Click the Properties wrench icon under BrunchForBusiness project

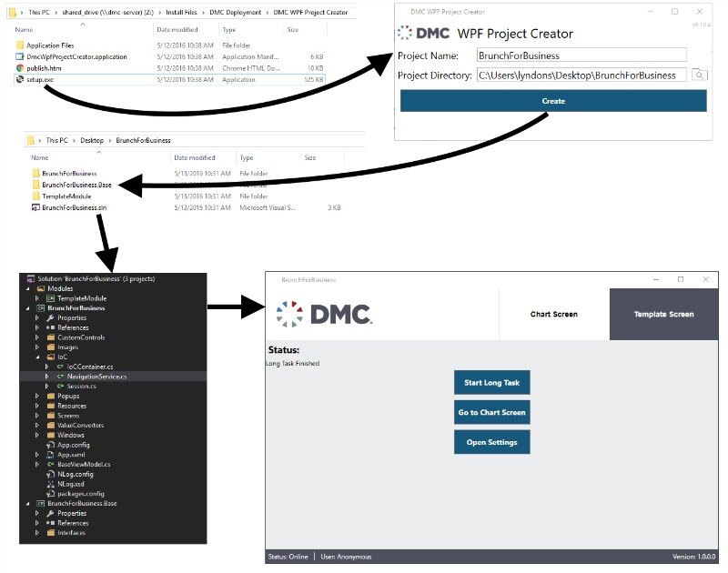(x=50, y=317)
